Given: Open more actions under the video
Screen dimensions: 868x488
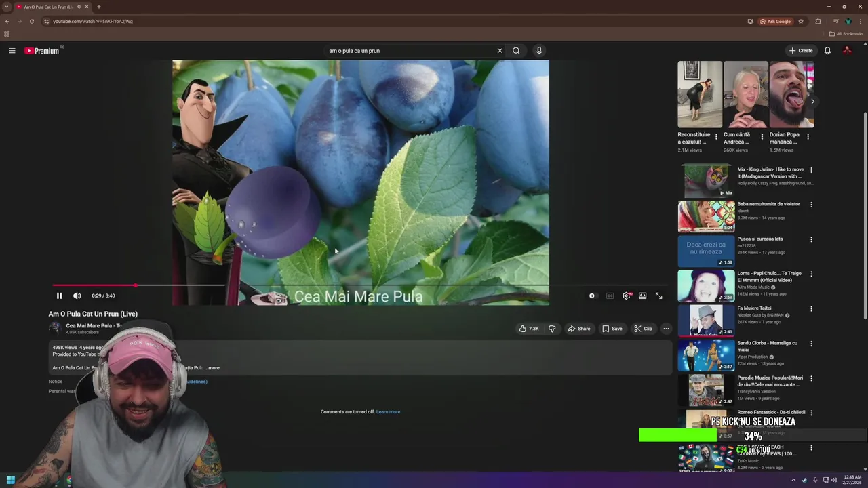Looking at the screenshot, I should tap(666, 329).
